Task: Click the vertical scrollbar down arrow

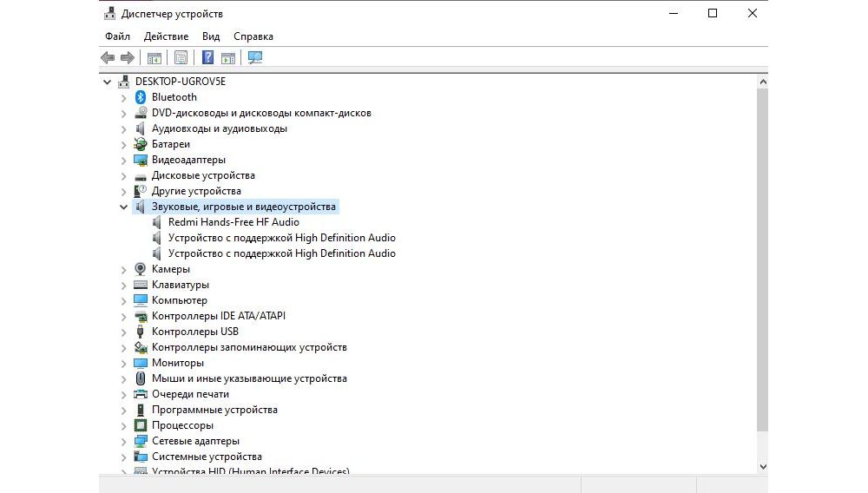Action: point(763,466)
